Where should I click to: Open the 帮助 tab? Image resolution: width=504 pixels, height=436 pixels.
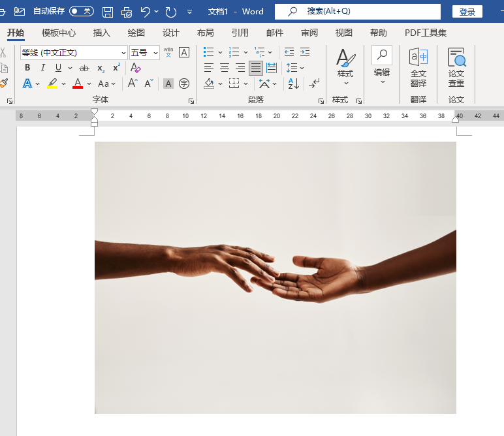pyautogui.click(x=378, y=33)
